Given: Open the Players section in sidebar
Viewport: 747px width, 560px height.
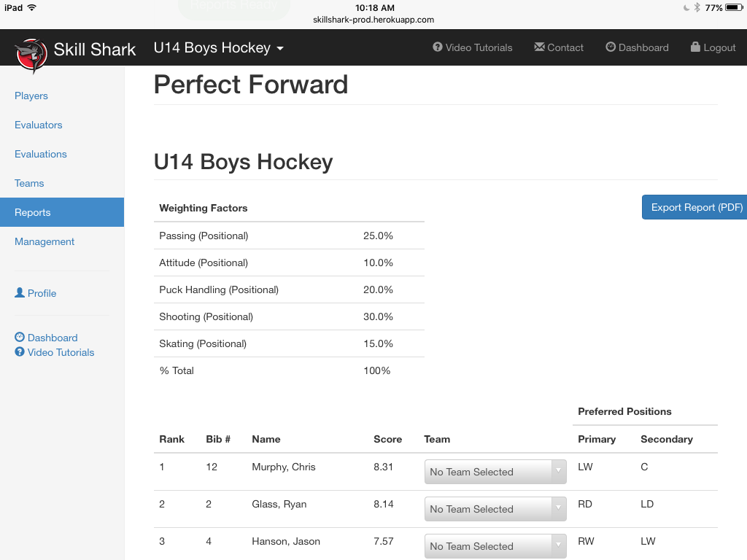Looking at the screenshot, I should pyautogui.click(x=31, y=96).
